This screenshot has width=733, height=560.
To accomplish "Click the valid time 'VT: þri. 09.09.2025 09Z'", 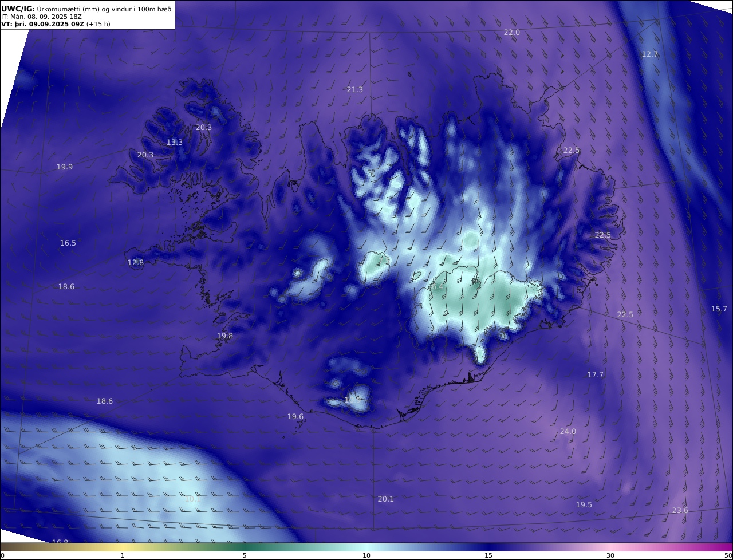I will click(43, 25).
